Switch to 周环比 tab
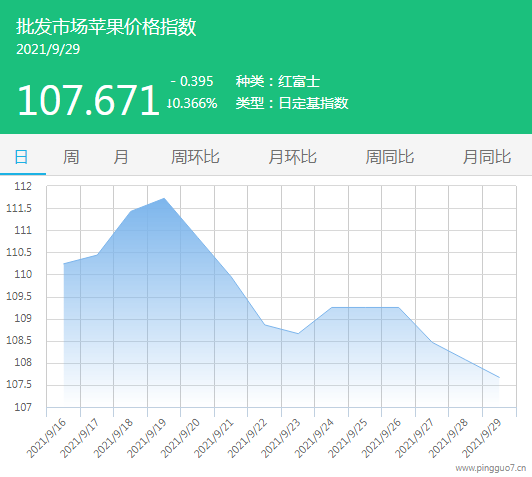This screenshot has width=532, height=477. [x=195, y=157]
